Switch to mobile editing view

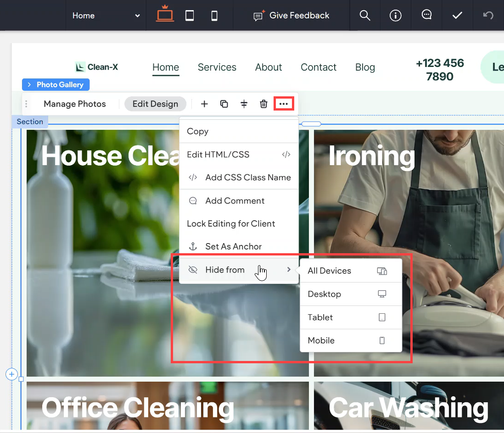(213, 15)
